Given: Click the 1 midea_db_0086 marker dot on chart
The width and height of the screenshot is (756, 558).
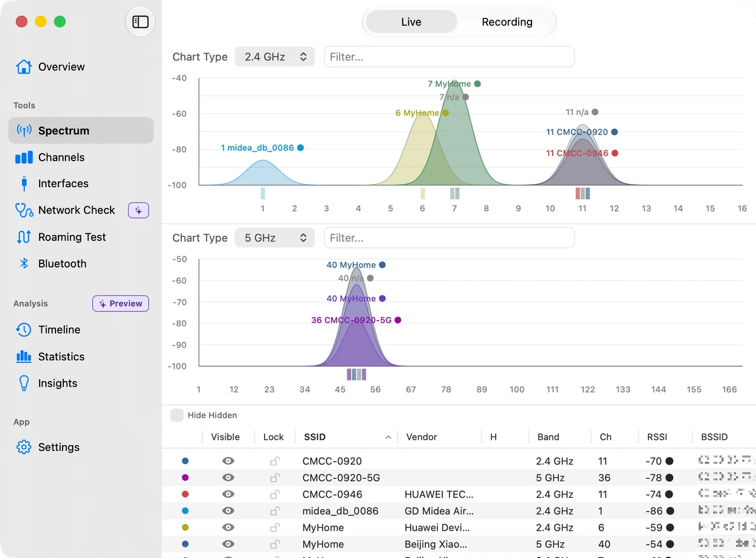Looking at the screenshot, I should (301, 148).
